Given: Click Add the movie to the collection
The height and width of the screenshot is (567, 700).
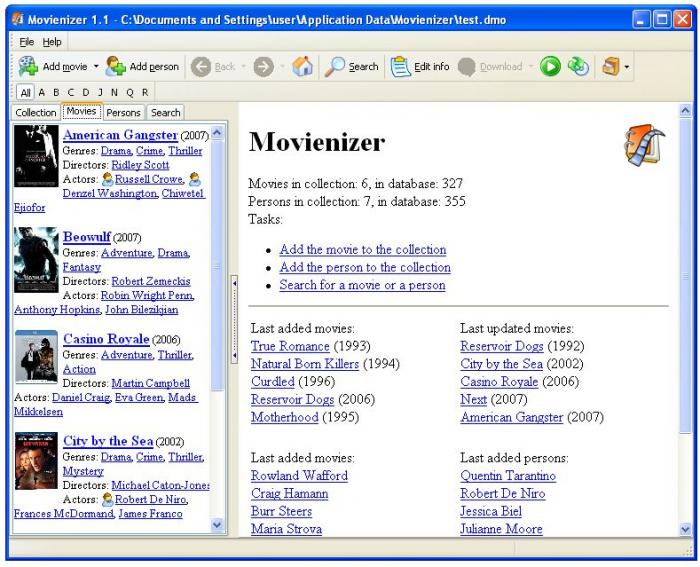Looking at the screenshot, I should coord(363,250).
